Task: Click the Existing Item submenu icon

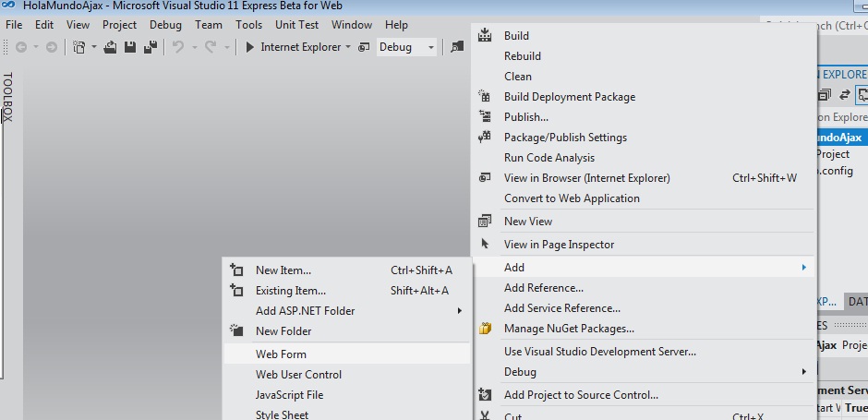Action: [x=236, y=291]
